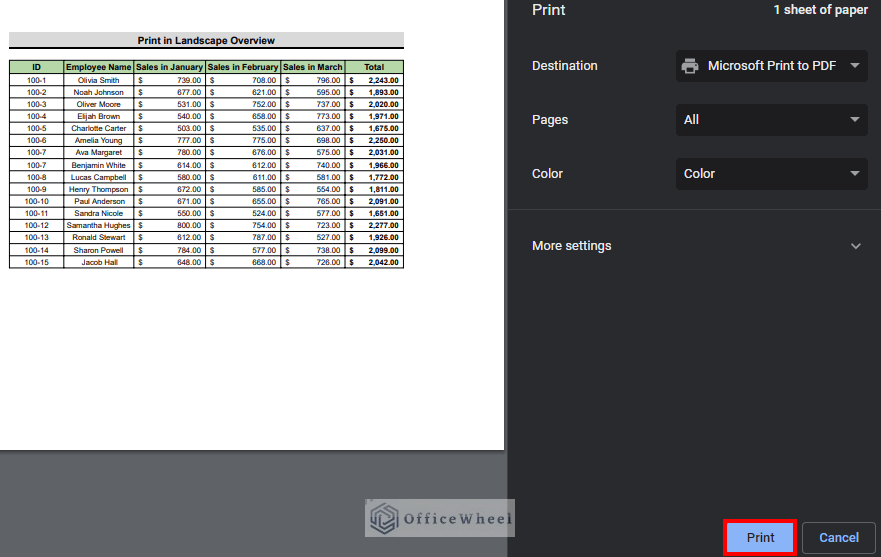Click the 'Total' header cell
Image resolution: width=881 pixels, height=557 pixels.
point(374,67)
